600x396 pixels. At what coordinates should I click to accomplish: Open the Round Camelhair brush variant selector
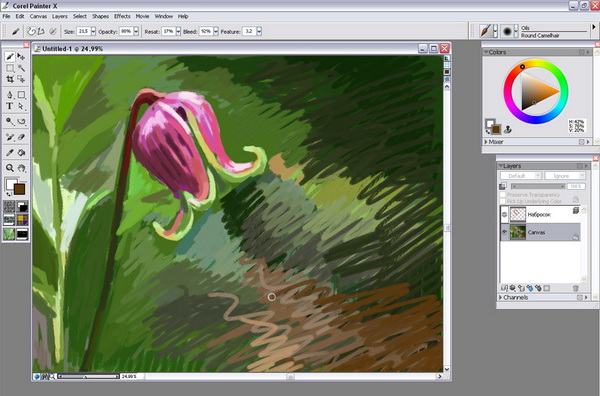pyautogui.click(x=516, y=31)
